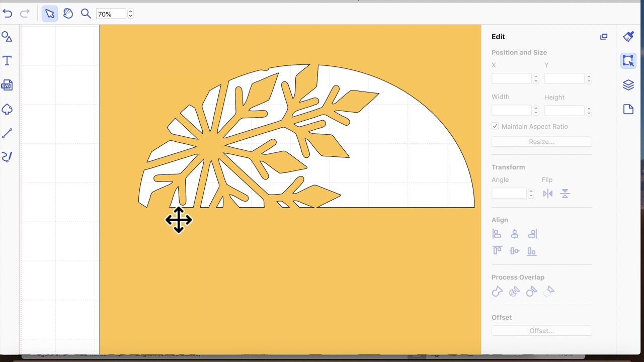Adjust the Width stepper
The height and width of the screenshot is (362, 644).
[x=536, y=111]
